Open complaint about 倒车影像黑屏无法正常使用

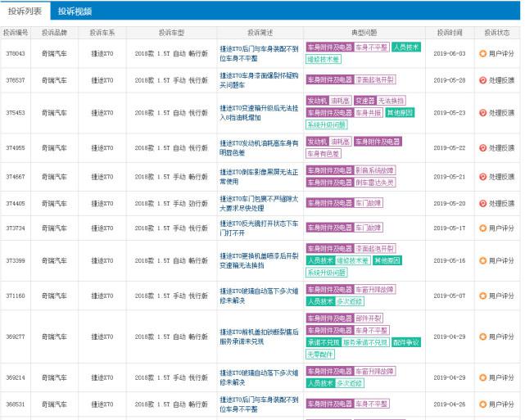[x=259, y=177]
